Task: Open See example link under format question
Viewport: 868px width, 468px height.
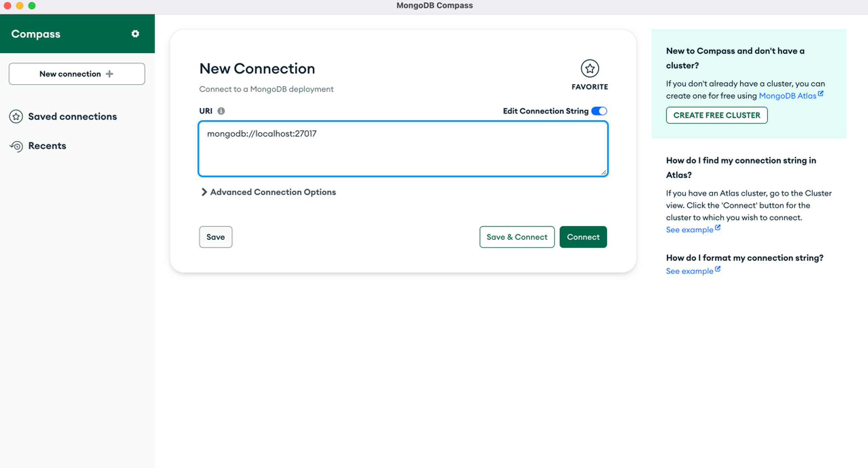Action: 690,271
